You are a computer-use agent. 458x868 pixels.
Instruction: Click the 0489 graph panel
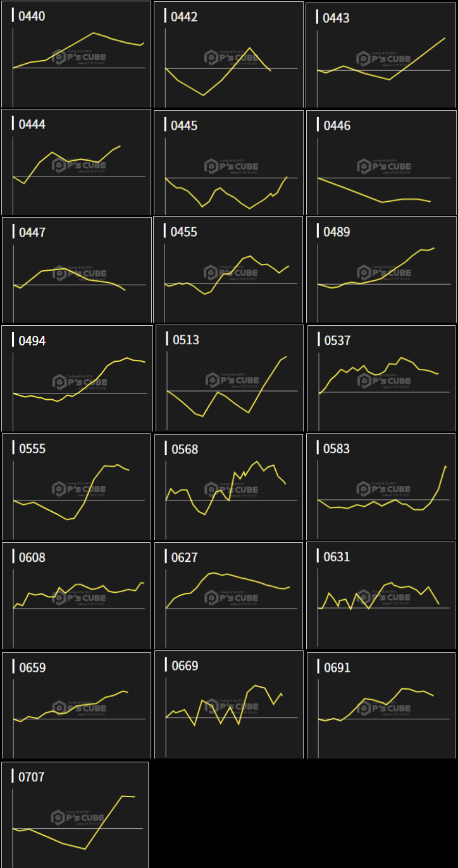click(381, 271)
